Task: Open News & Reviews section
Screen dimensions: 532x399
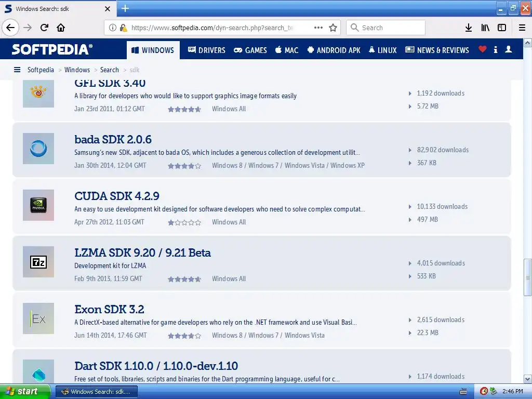Action: tap(437, 50)
